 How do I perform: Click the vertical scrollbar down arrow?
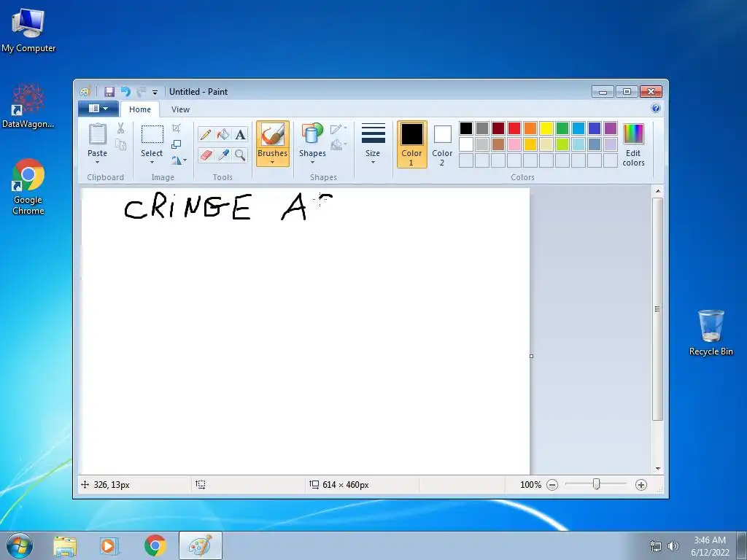tap(658, 469)
